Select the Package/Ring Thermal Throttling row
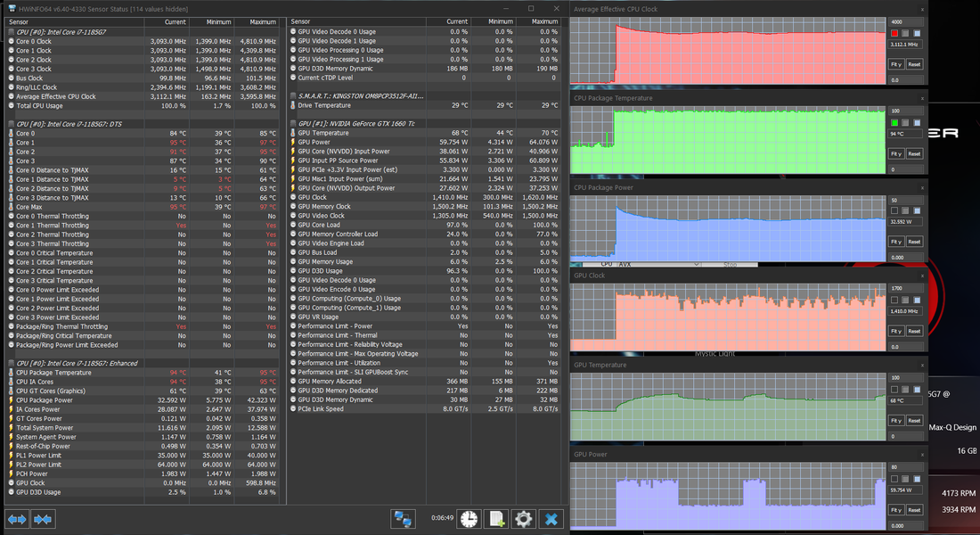The height and width of the screenshot is (535, 980). pos(143,326)
